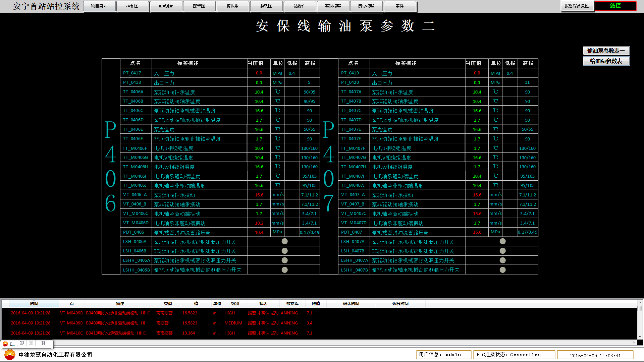This screenshot has width=644, height=362.
Task: Toggle the 站控 station control mode indicator
Action: click(615, 6)
